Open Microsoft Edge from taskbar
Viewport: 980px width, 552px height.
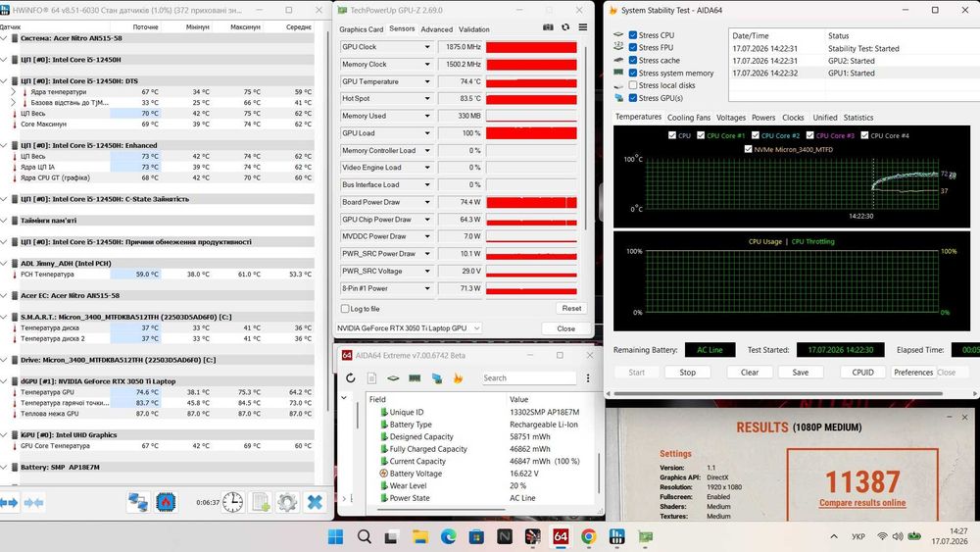click(x=448, y=536)
